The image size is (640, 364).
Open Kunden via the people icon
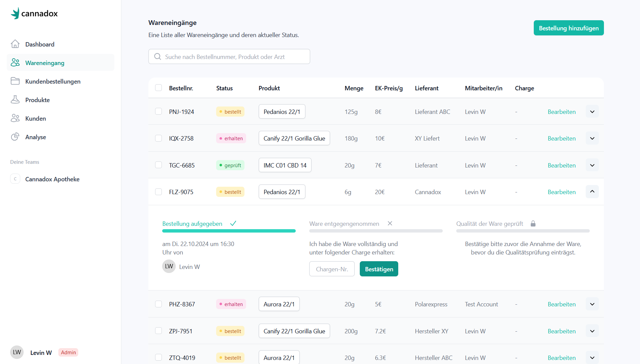pos(15,118)
